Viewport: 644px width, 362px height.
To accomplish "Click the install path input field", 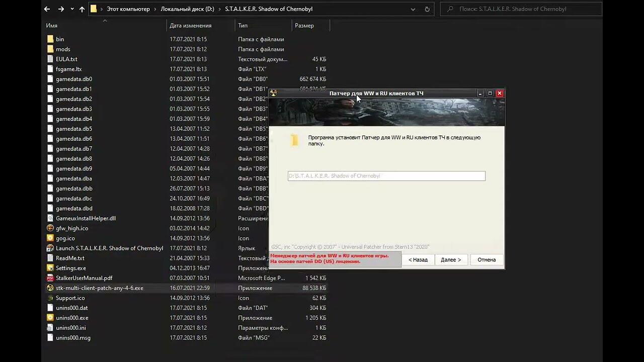I will point(386,176).
